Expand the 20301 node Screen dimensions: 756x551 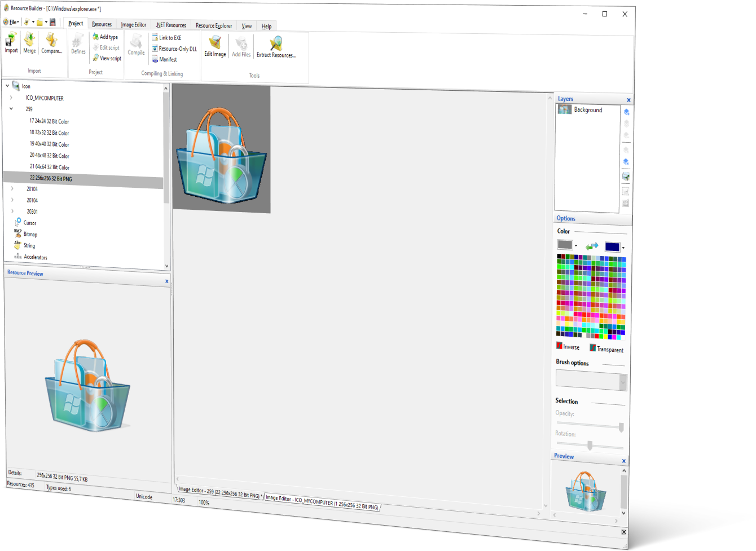[12, 211]
